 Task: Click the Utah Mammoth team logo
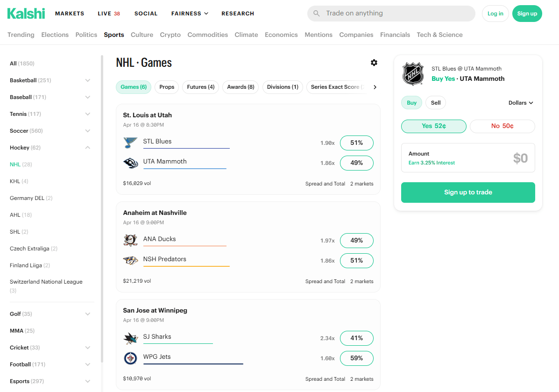tap(131, 163)
